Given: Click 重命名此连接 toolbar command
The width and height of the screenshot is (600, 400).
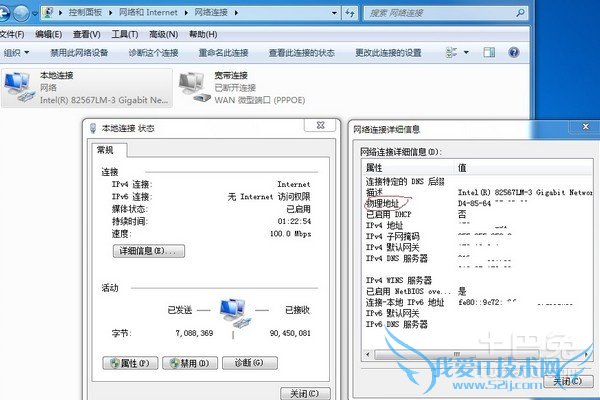Looking at the screenshot, I should [x=223, y=52].
